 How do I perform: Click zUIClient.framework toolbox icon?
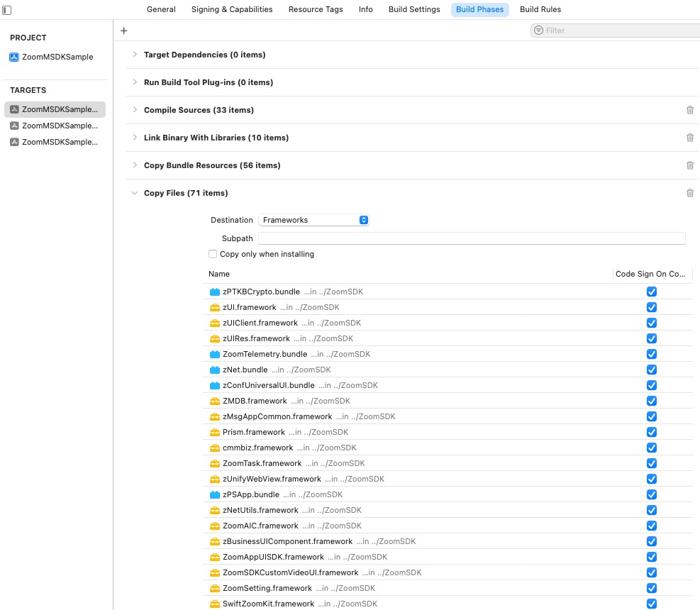point(215,323)
